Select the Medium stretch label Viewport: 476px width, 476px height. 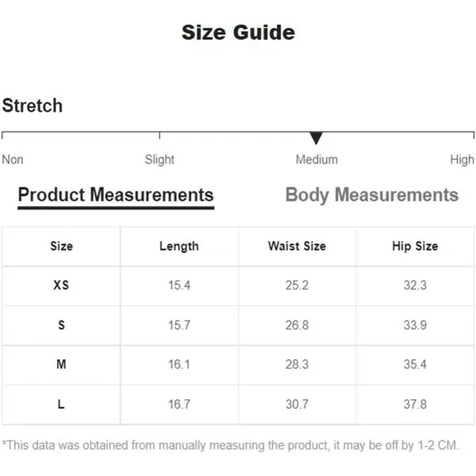[x=317, y=159]
